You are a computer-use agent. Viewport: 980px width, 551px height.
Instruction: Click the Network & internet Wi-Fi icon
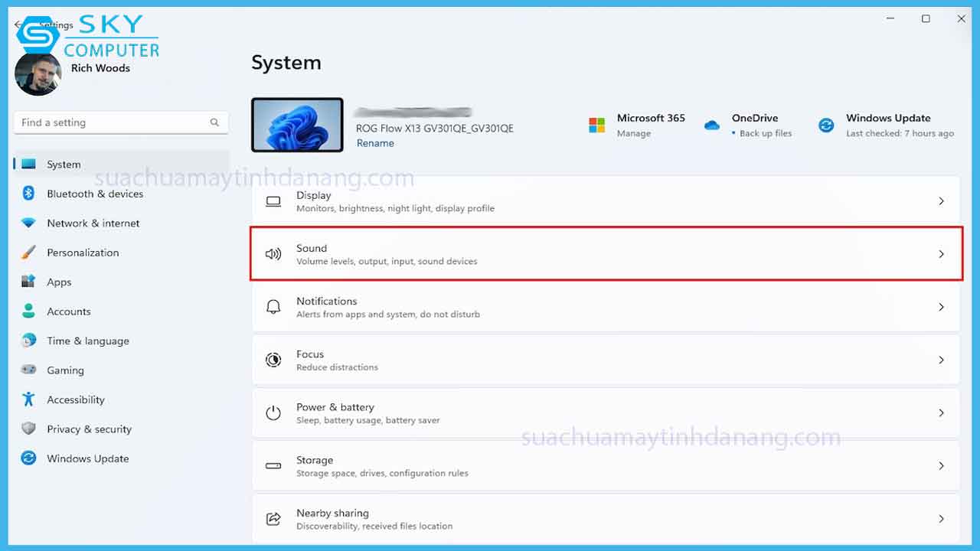[29, 223]
